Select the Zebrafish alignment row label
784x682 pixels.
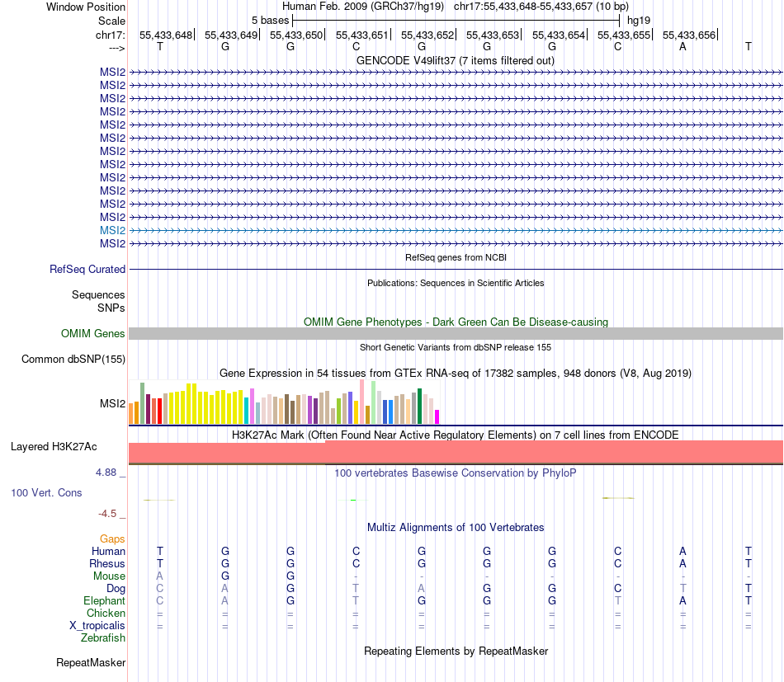[x=102, y=638]
